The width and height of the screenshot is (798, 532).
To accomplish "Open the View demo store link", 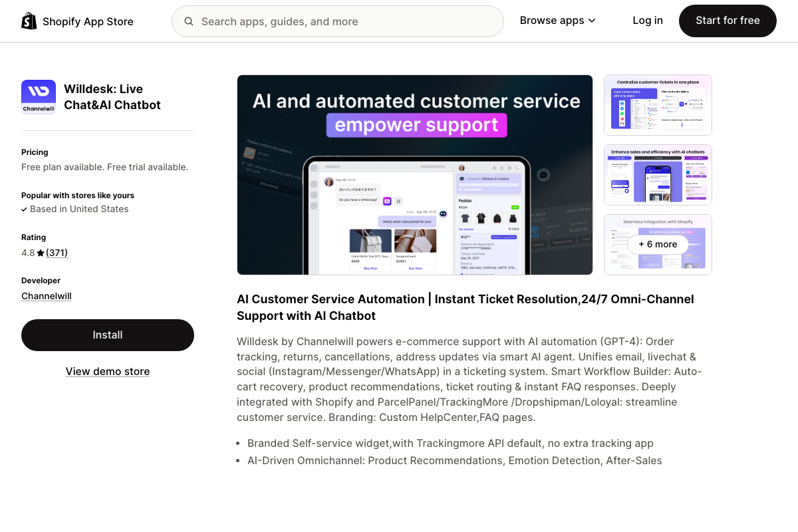I will point(108,372).
